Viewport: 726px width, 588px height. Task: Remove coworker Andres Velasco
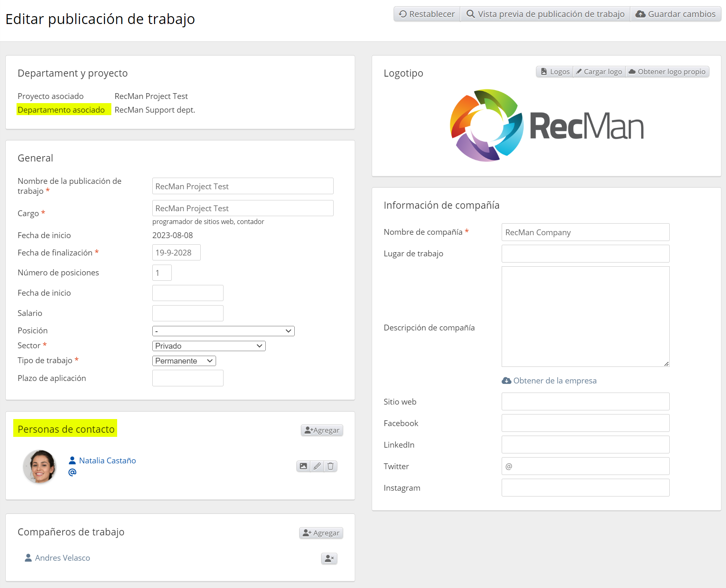(329, 559)
